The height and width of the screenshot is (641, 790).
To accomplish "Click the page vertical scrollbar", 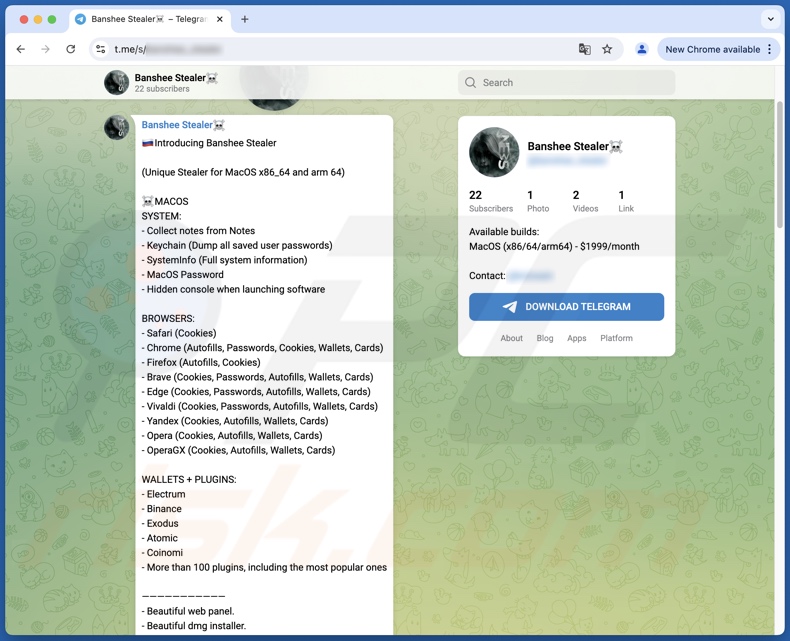I will (x=779, y=164).
